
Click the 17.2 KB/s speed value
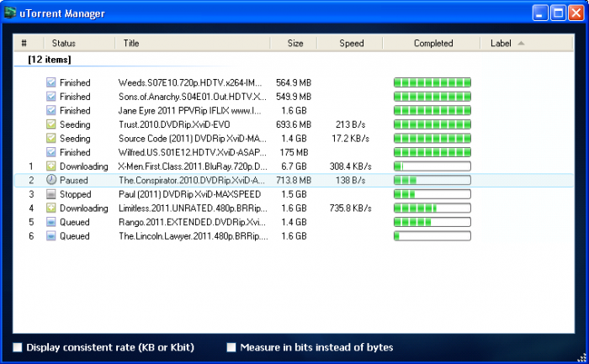350,139
